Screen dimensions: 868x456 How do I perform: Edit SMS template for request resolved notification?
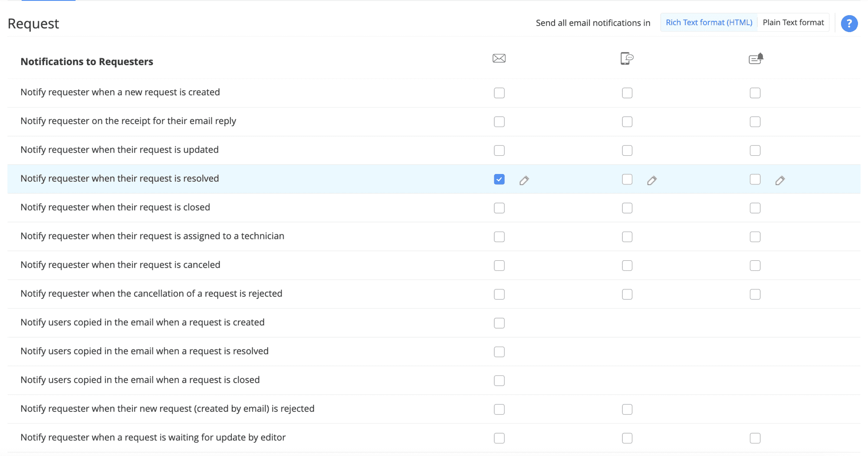pos(652,180)
